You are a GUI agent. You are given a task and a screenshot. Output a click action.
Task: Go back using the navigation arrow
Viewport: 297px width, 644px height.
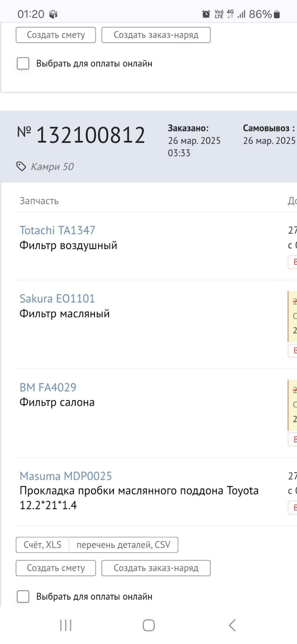pos(232,625)
